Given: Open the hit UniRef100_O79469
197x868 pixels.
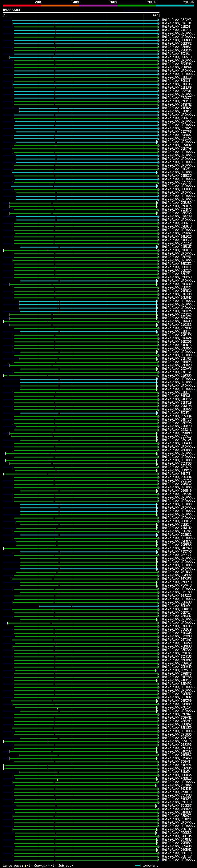Looking at the screenshot, I should [177, 758].
